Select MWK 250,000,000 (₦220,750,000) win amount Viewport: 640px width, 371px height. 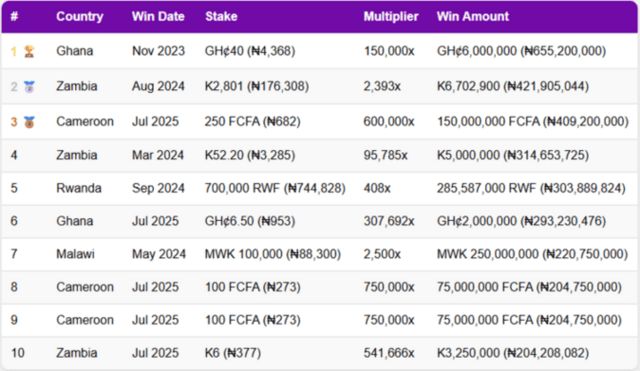pyautogui.click(x=532, y=254)
